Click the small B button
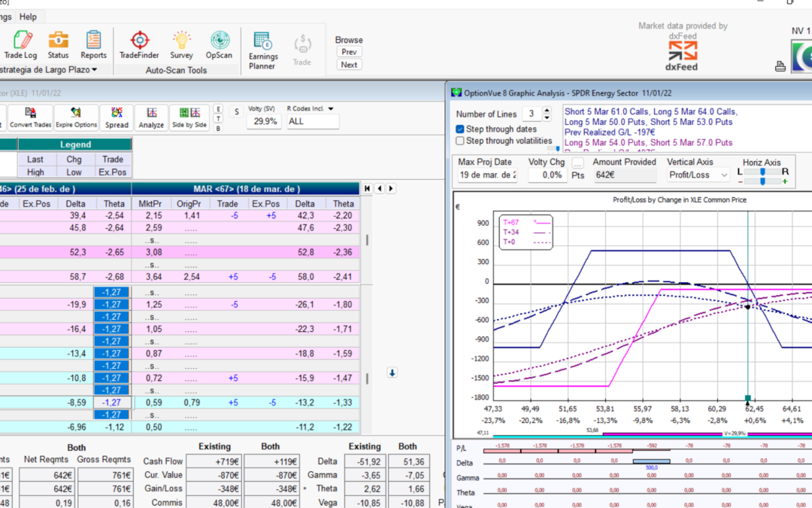812x508 pixels. [219, 128]
